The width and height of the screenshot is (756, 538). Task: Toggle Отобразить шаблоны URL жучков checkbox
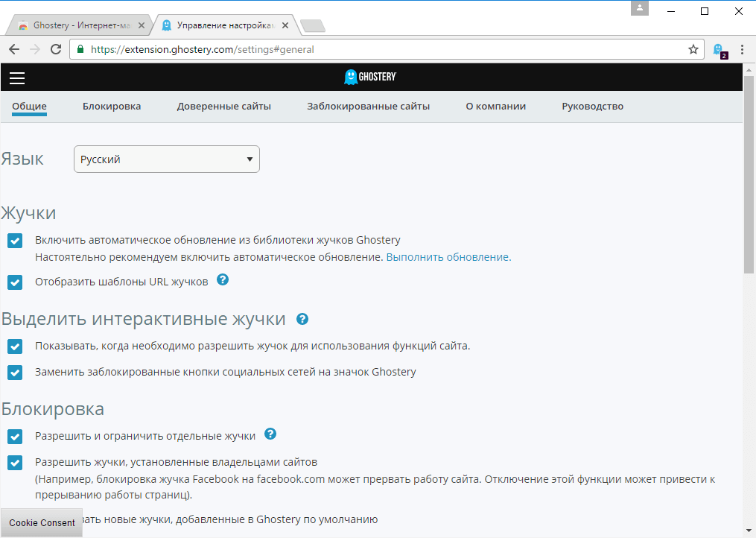[15, 282]
